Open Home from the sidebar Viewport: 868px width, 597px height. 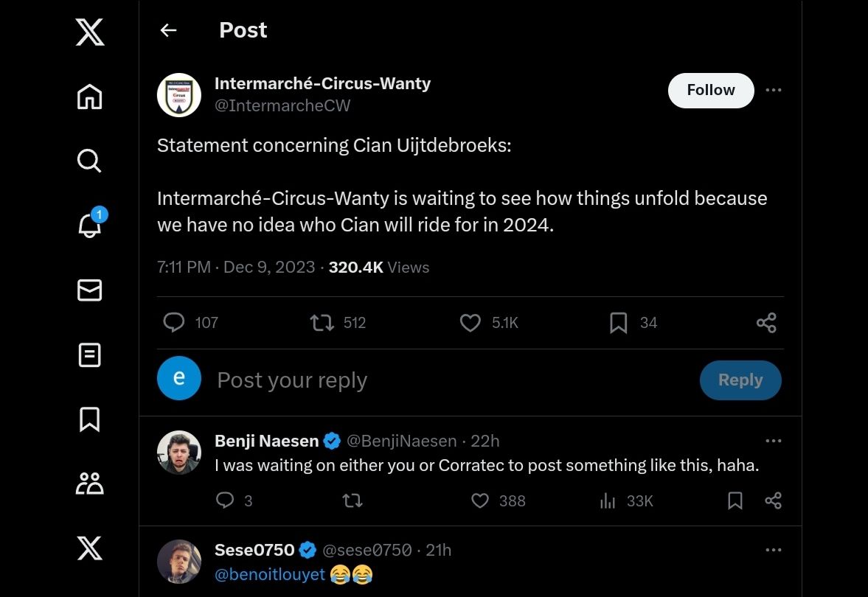pyautogui.click(x=89, y=97)
